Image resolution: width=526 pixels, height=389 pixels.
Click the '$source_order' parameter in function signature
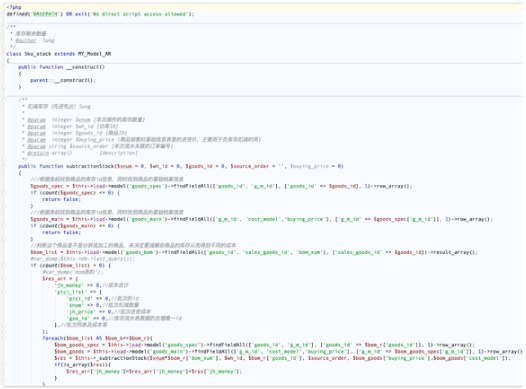(x=249, y=166)
